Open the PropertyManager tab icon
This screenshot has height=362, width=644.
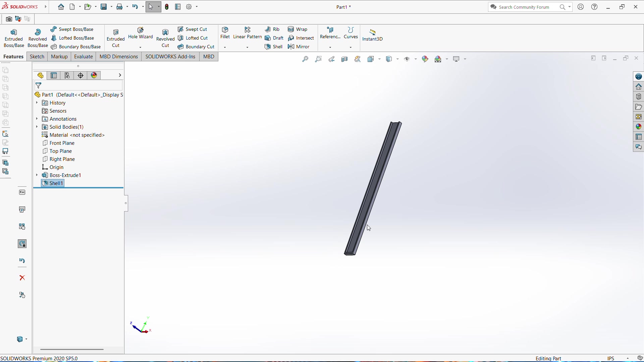click(54, 75)
